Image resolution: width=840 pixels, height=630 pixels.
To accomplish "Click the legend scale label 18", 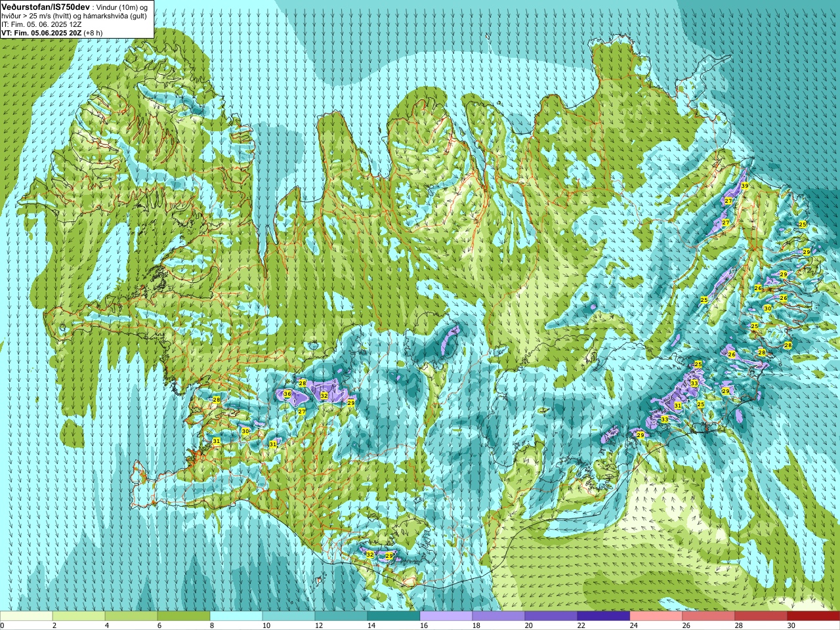I will (476, 626).
